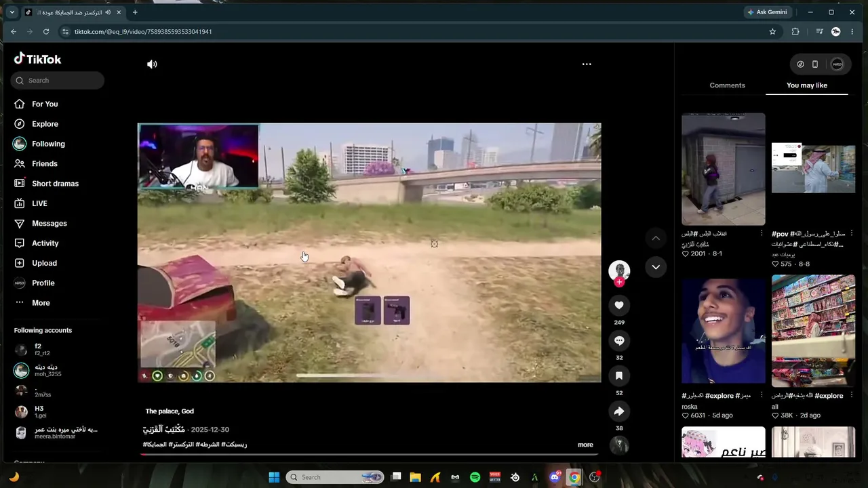Image resolution: width=868 pixels, height=488 pixels.
Task: Open the Chrome profile avatar
Action: click(836, 32)
